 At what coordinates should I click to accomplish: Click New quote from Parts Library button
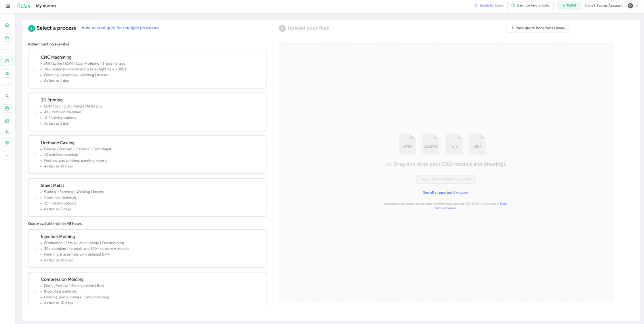[538, 28]
